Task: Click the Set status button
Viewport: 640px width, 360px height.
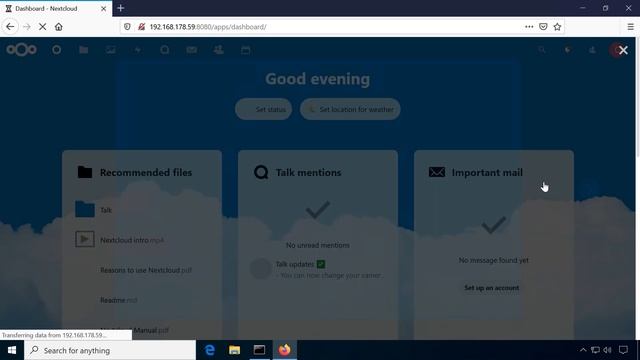Action: click(x=264, y=109)
